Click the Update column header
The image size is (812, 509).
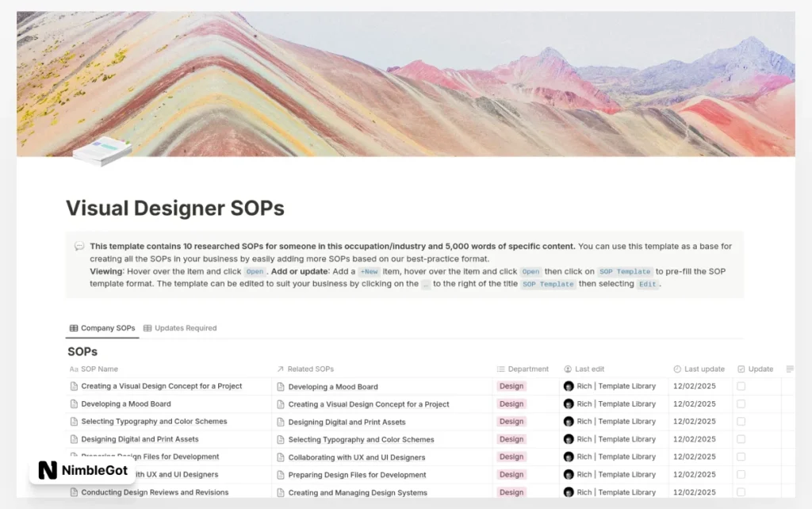point(755,369)
